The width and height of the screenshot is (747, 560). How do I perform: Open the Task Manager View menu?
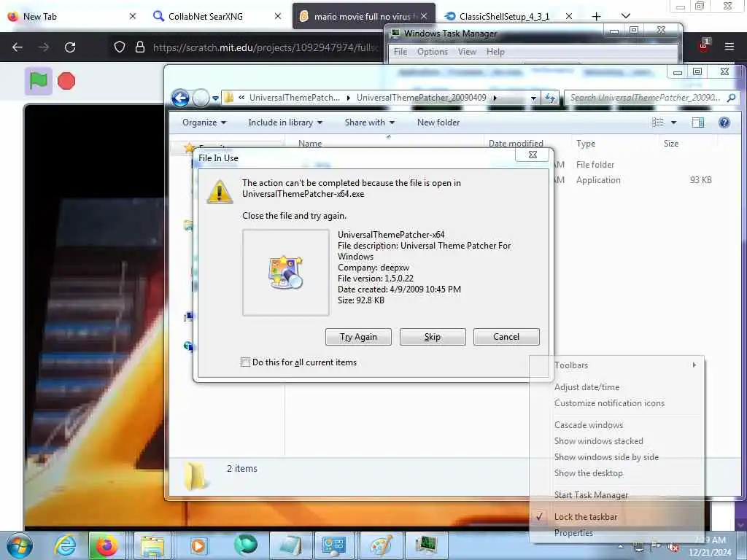point(467,52)
